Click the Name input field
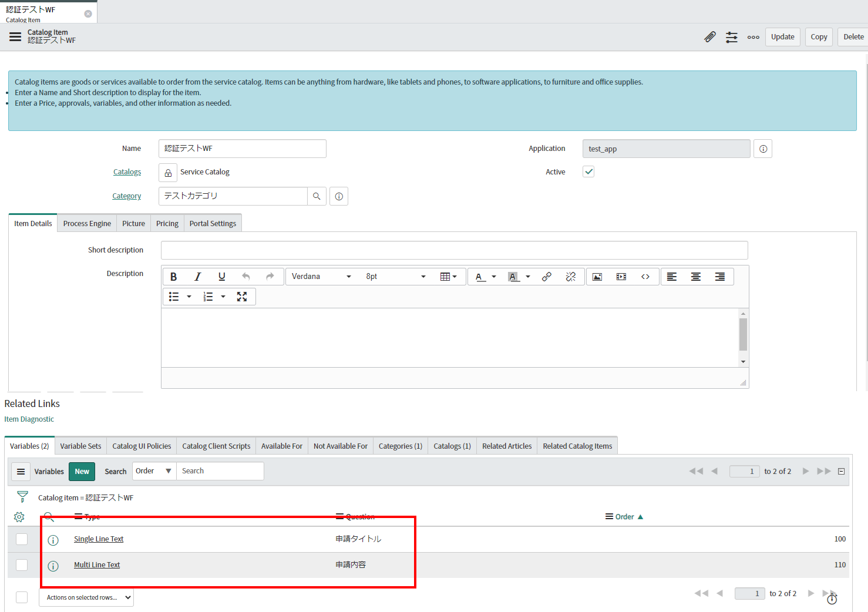 click(243, 149)
